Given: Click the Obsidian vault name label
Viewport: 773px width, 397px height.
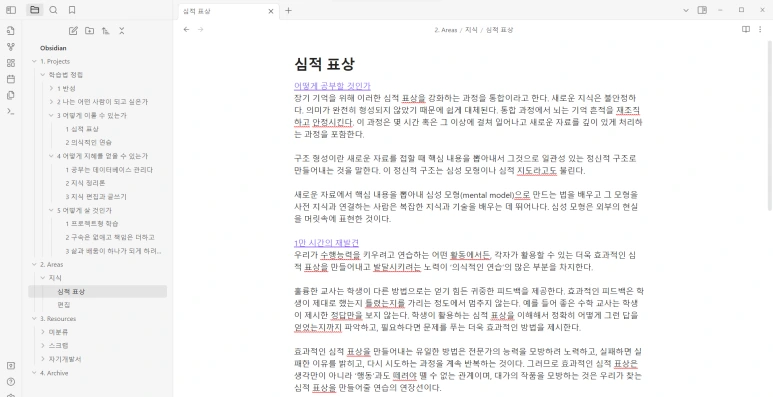Looking at the screenshot, I should pos(53,48).
